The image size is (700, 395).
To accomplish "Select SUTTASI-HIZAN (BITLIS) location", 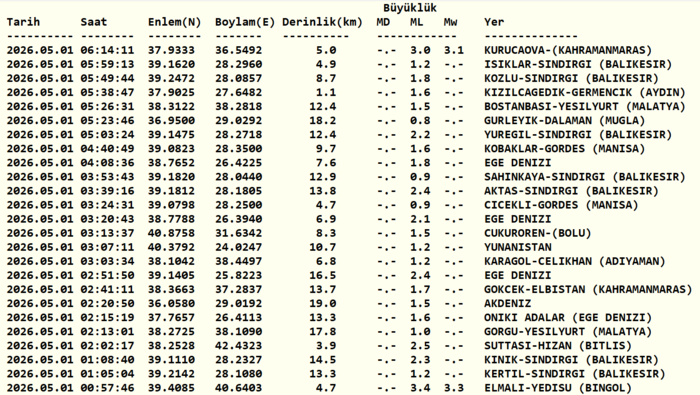I will [558, 345].
